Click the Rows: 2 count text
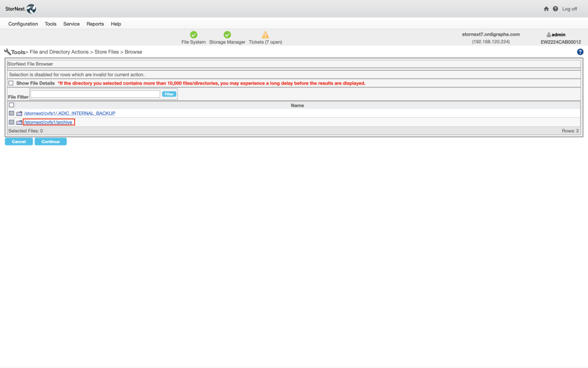This screenshot has width=588, height=368. [x=570, y=131]
